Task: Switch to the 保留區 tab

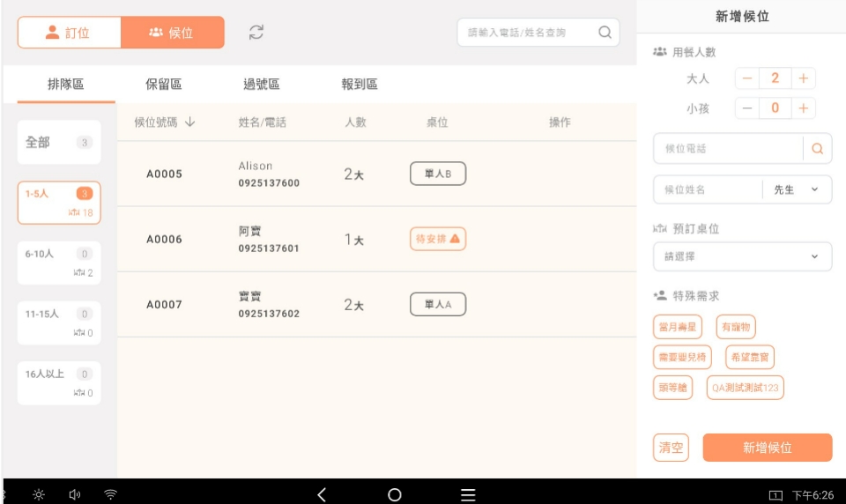Action: click(164, 85)
